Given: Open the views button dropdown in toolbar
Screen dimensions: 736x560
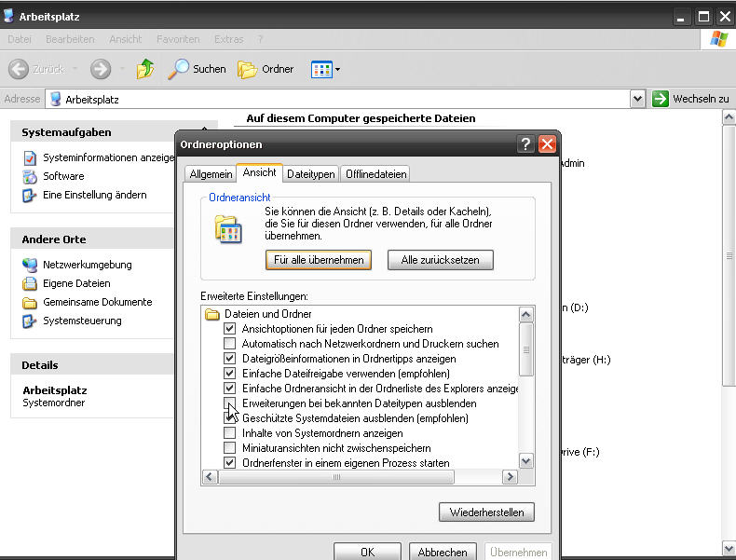Looking at the screenshot, I should pyautogui.click(x=337, y=70).
